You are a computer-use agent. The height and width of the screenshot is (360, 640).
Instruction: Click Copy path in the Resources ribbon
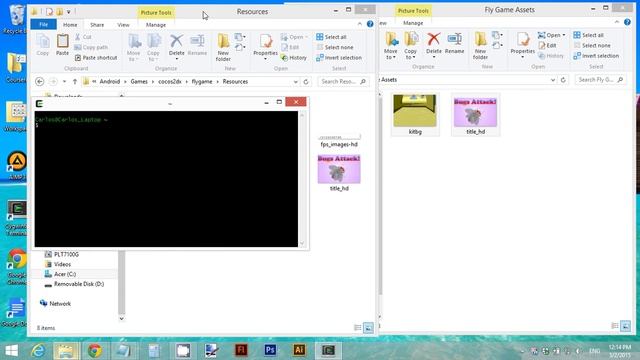click(x=91, y=47)
